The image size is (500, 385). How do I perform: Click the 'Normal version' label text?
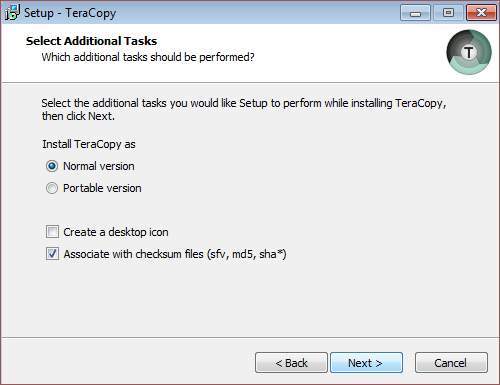tap(99, 166)
